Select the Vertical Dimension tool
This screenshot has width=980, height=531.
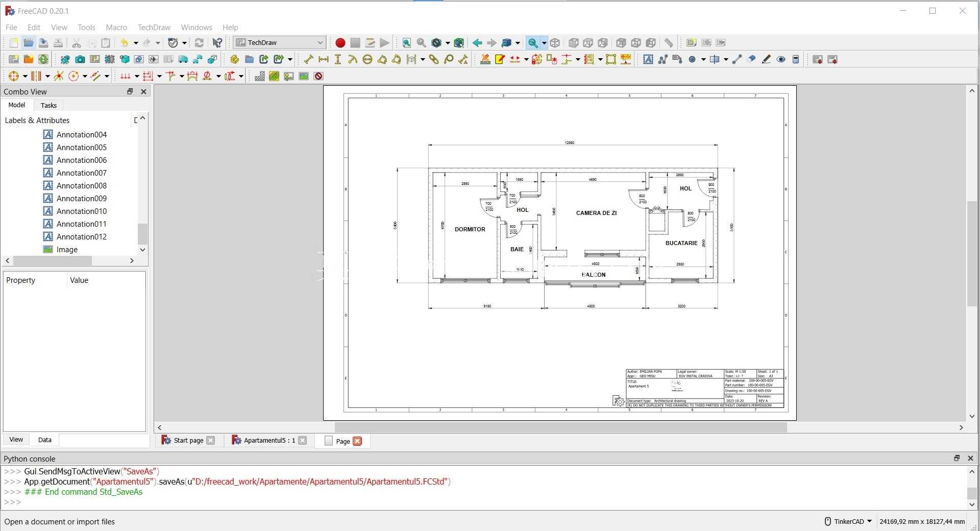pos(338,59)
